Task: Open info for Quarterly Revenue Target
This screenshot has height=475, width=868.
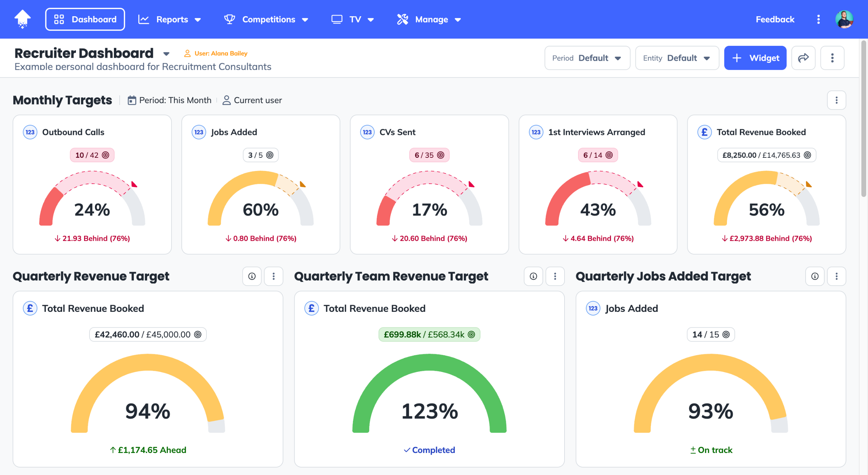Action: 252,276
